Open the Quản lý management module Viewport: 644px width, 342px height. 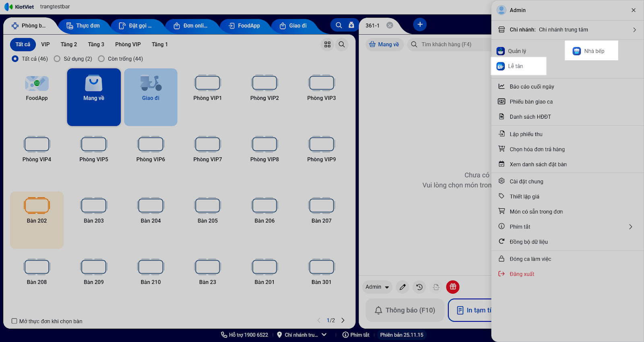point(512,51)
